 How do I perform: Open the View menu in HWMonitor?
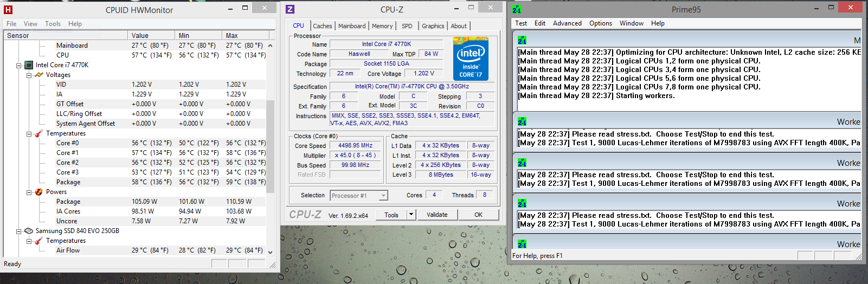[x=30, y=24]
